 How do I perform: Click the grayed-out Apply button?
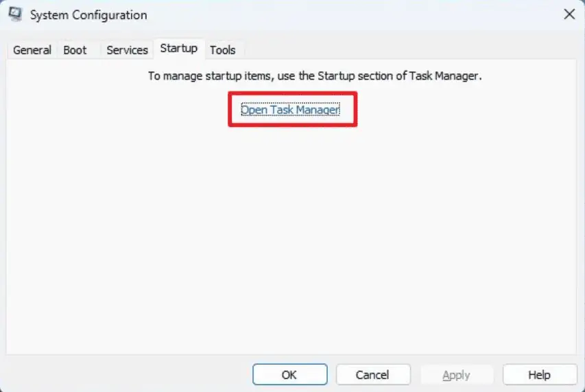[456, 374]
